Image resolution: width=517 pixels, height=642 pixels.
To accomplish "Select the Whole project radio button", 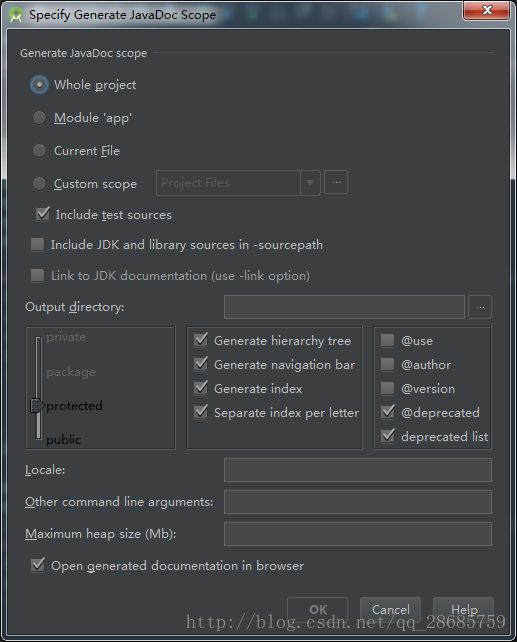I will click(39, 85).
